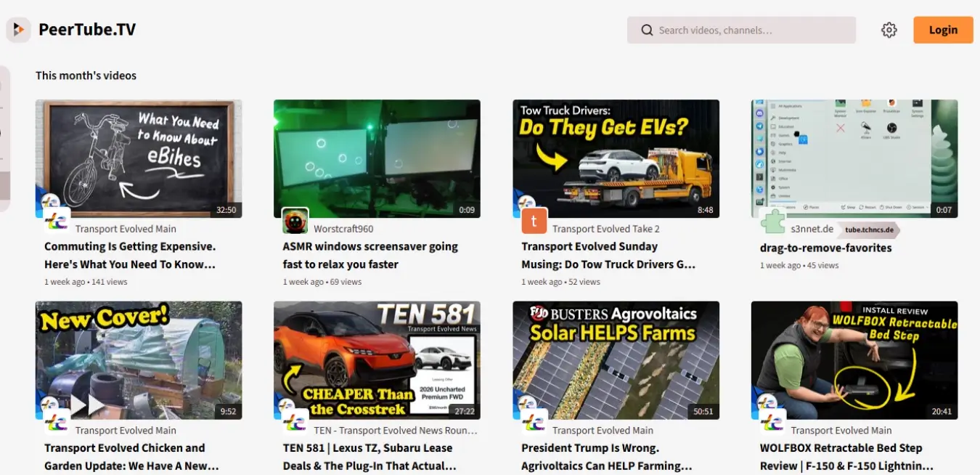Open channel avatar under Chicken and Garden video
The width and height of the screenshot is (980, 475).
coord(57,423)
